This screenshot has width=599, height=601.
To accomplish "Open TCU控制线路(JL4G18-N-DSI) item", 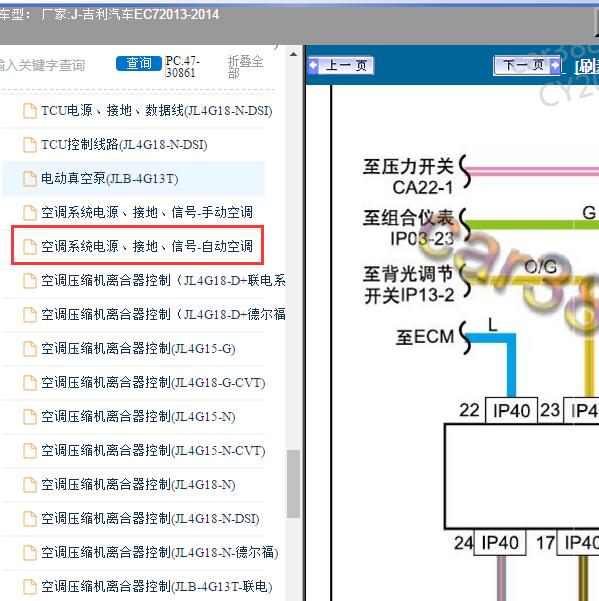I will pyautogui.click(x=124, y=145).
